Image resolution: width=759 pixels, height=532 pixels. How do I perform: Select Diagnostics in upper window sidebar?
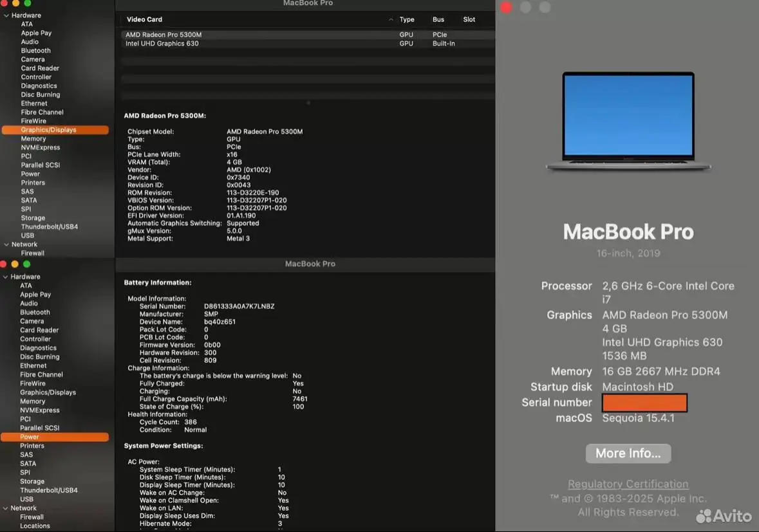click(x=39, y=86)
